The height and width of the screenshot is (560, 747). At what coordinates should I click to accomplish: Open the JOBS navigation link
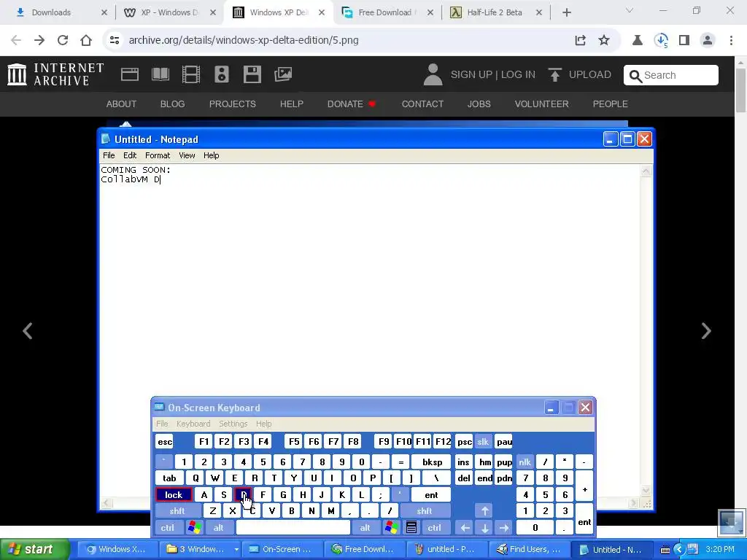point(479,104)
